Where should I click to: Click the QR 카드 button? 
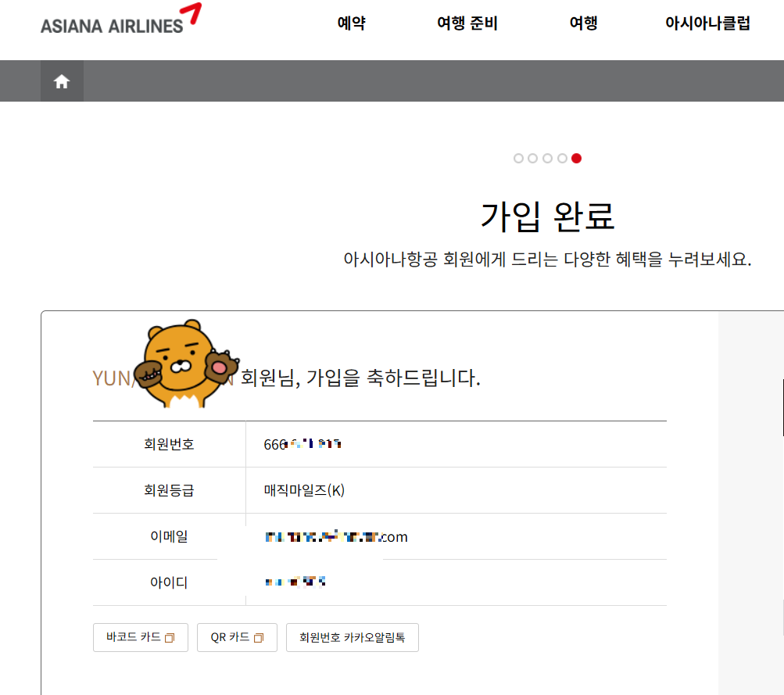click(x=237, y=637)
